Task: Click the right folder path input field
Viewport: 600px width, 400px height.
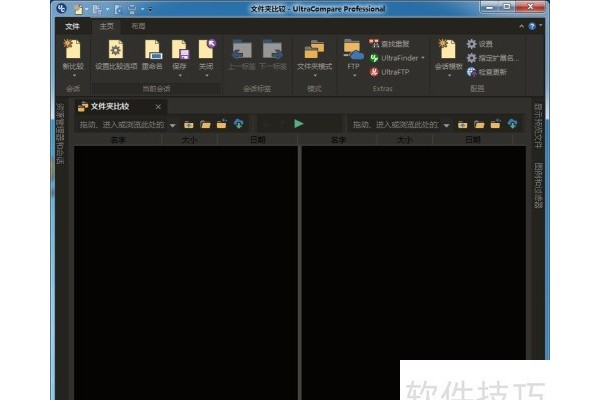Action: pos(395,125)
